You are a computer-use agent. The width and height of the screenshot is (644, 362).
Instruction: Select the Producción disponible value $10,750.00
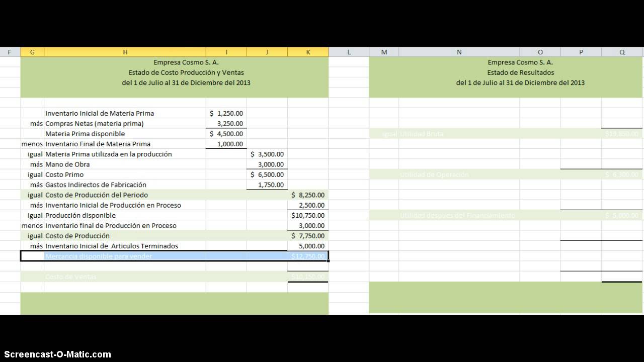point(308,215)
